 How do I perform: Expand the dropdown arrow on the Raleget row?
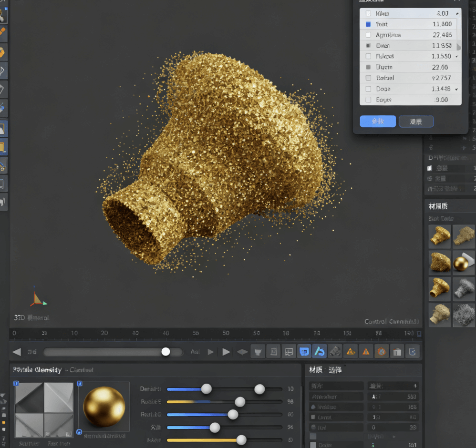tap(456, 57)
